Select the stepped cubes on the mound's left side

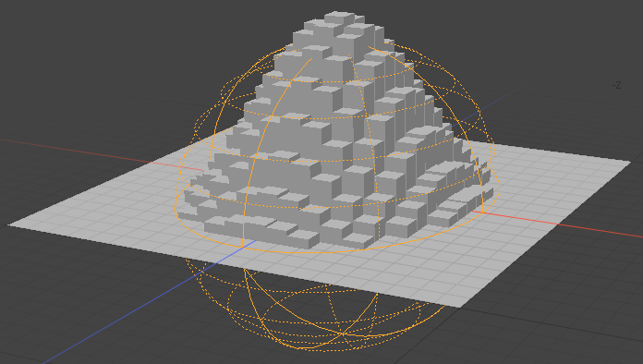click(x=213, y=180)
